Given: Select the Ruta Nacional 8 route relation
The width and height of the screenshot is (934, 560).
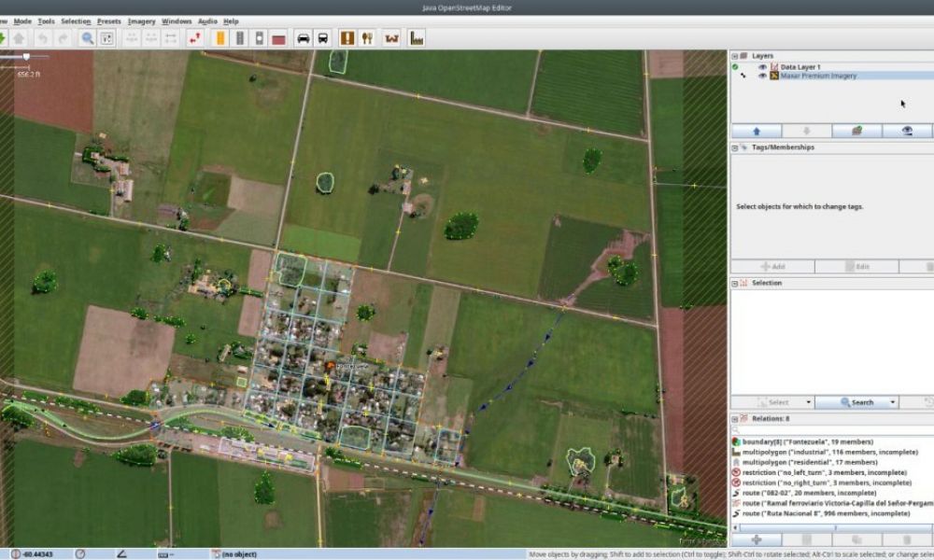Looking at the screenshot, I should point(813,513).
